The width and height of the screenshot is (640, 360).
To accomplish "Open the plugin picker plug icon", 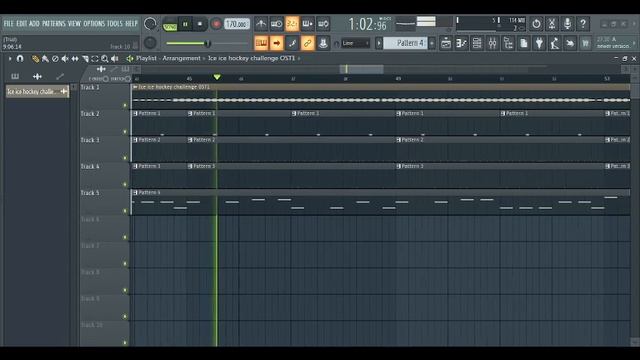I will click(539, 43).
